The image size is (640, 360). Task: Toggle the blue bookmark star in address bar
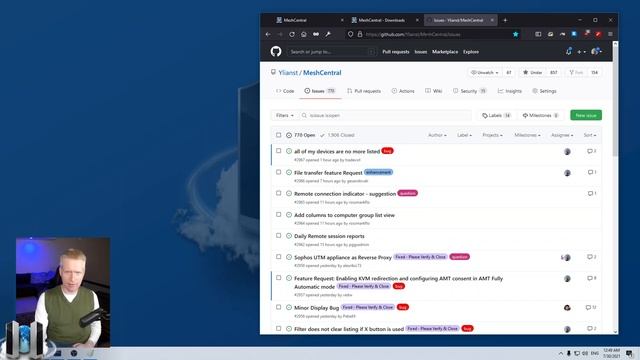click(x=516, y=34)
